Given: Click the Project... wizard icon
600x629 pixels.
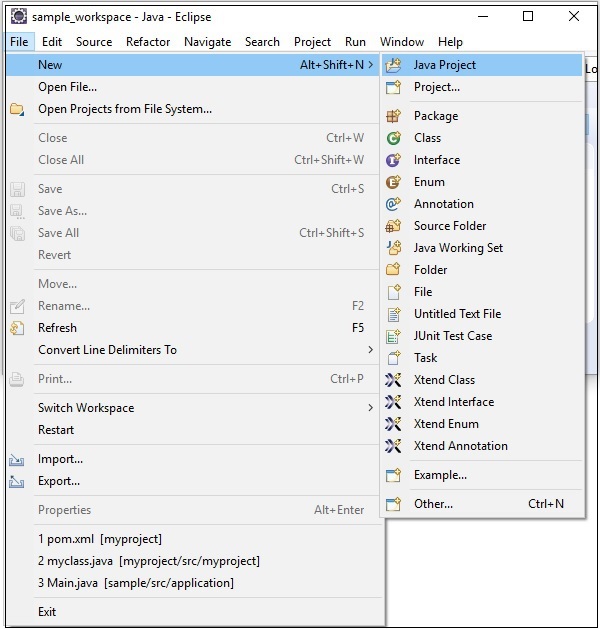Looking at the screenshot, I should click(393, 87).
